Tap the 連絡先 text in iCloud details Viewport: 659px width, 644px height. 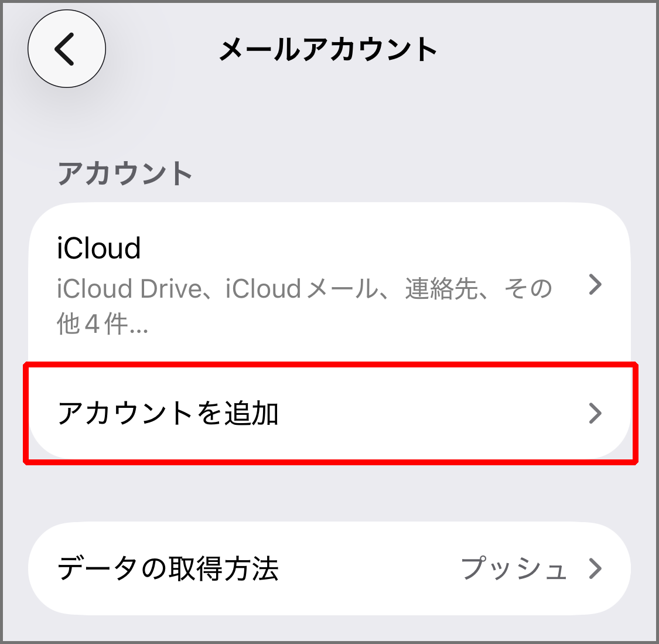tap(441, 289)
